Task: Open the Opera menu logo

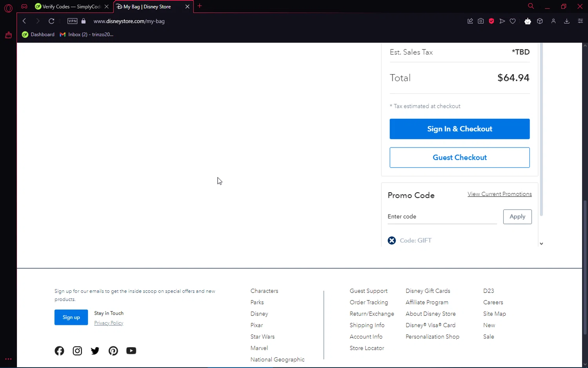Action: tap(8, 8)
